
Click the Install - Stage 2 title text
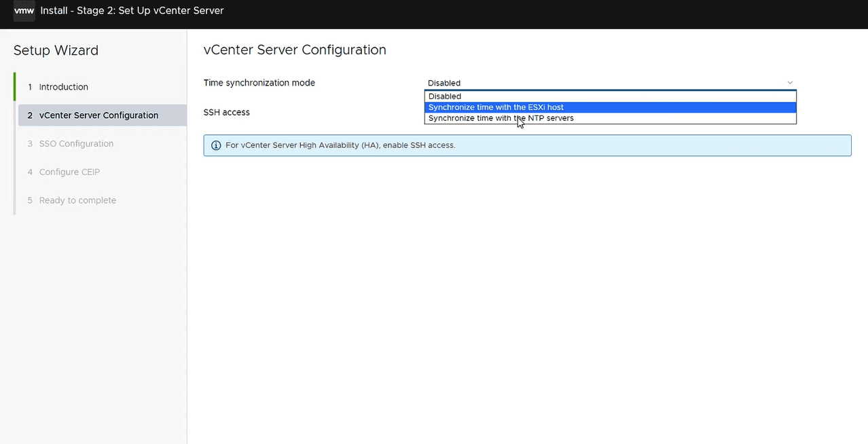(x=132, y=11)
